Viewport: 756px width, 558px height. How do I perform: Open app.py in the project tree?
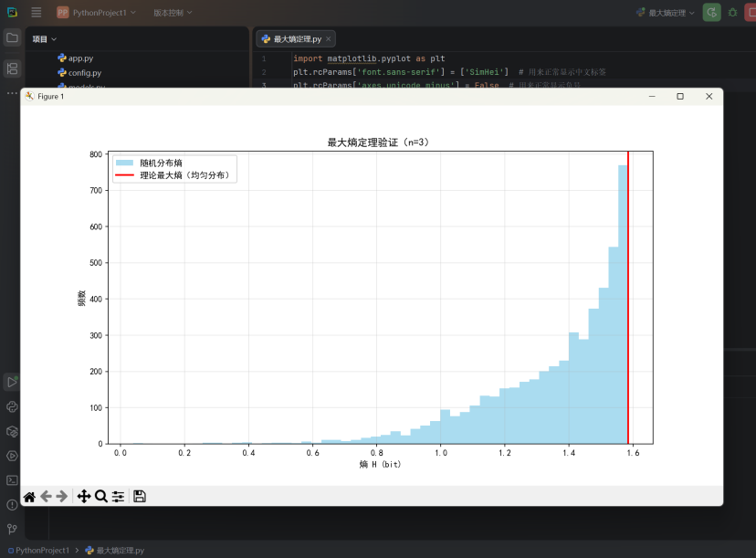[76, 58]
